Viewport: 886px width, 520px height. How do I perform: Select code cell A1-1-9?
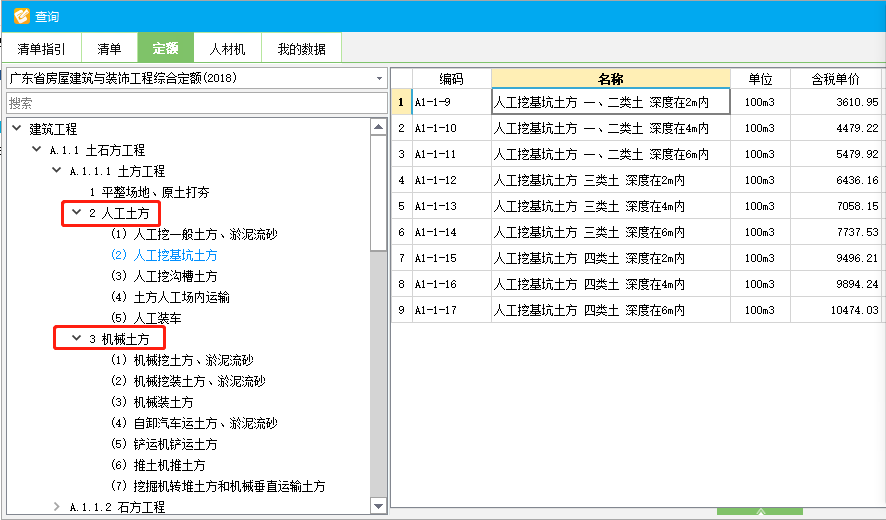pyautogui.click(x=451, y=102)
